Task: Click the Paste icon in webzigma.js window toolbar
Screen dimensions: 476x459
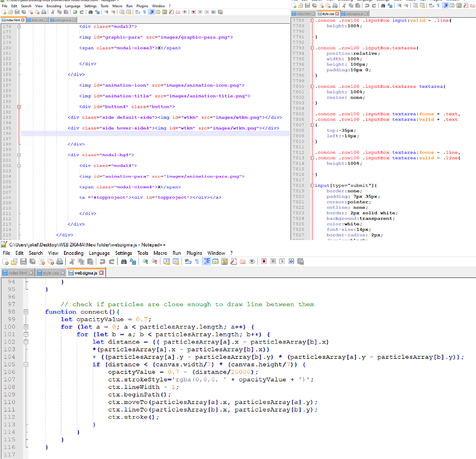Action: [x=90, y=261]
